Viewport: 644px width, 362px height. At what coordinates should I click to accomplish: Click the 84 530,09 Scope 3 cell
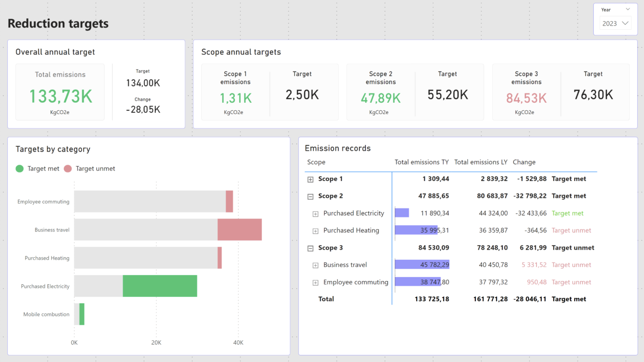pyautogui.click(x=434, y=248)
